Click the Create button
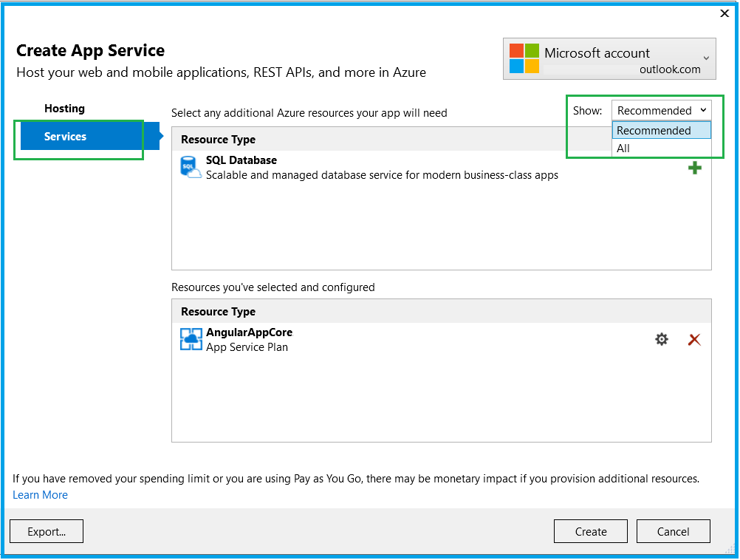The height and width of the screenshot is (560, 740). coord(590,531)
